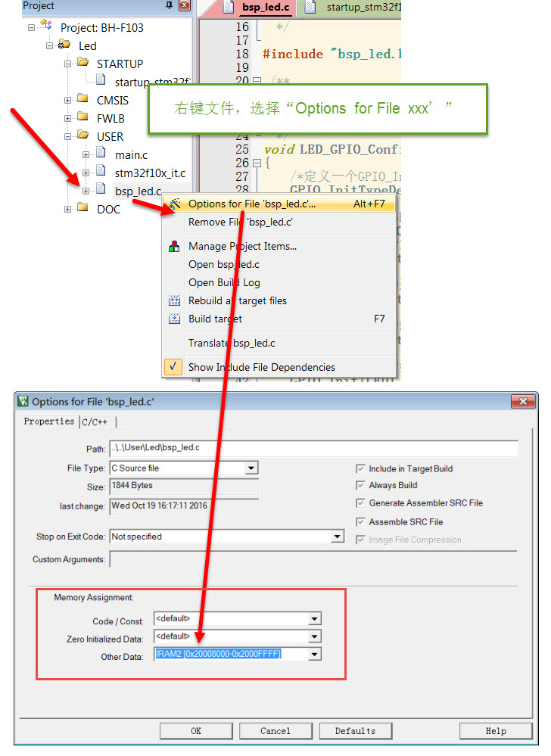Open the Stop on Exit Code dropdown
Image resolution: width=551 pixels, height=756 pixels.
[337, 537]
